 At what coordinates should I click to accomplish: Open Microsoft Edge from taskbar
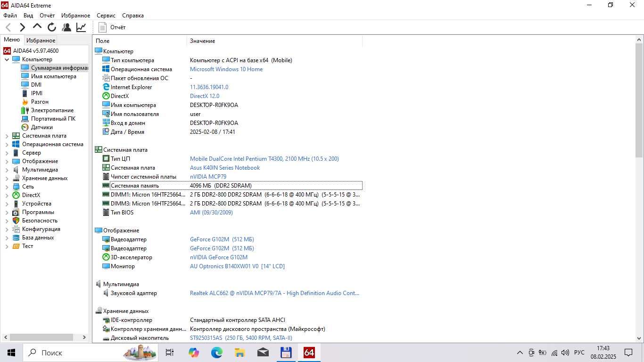[x=216, y=353]
